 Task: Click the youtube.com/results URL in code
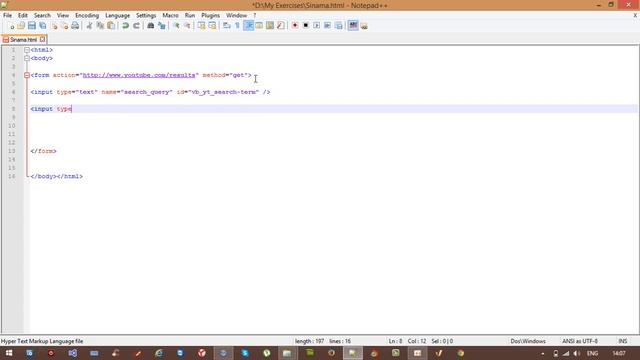(x=139, y=75)
